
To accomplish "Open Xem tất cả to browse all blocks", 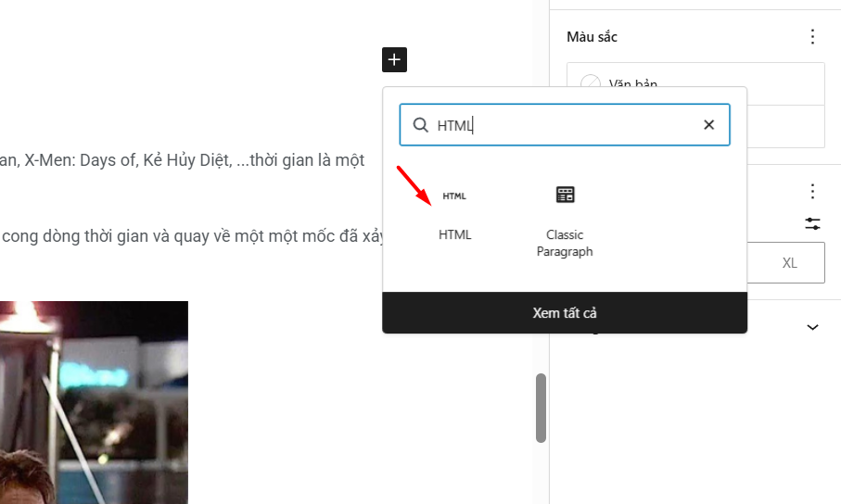I will tap(565, 312).
